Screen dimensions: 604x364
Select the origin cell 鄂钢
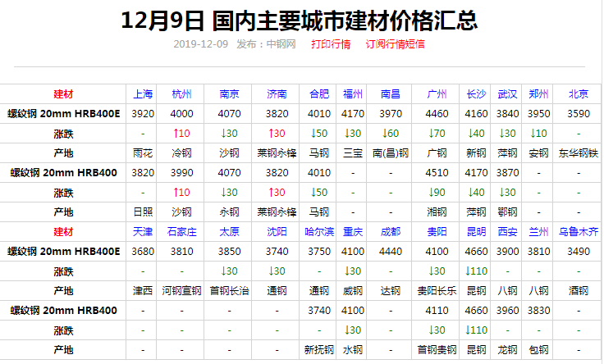coord(507,212)
